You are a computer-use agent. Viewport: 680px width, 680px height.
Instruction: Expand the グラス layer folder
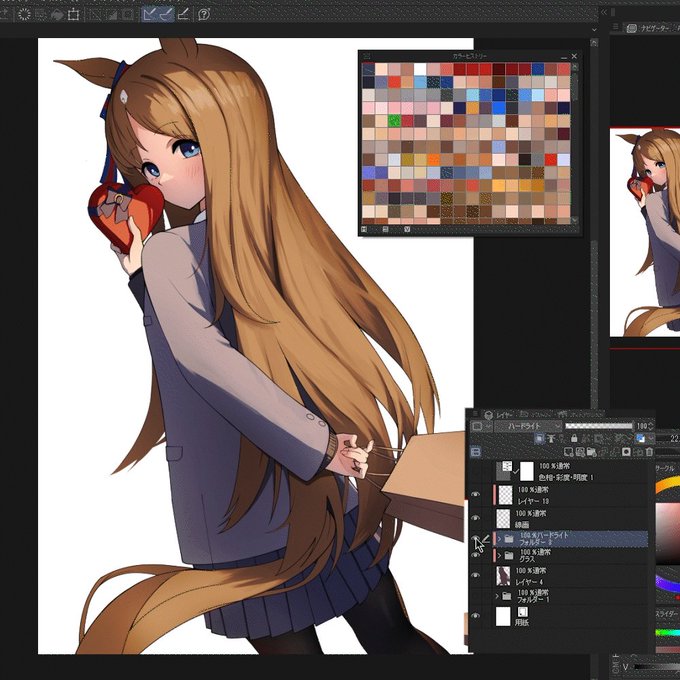click(x=499, y=556)
